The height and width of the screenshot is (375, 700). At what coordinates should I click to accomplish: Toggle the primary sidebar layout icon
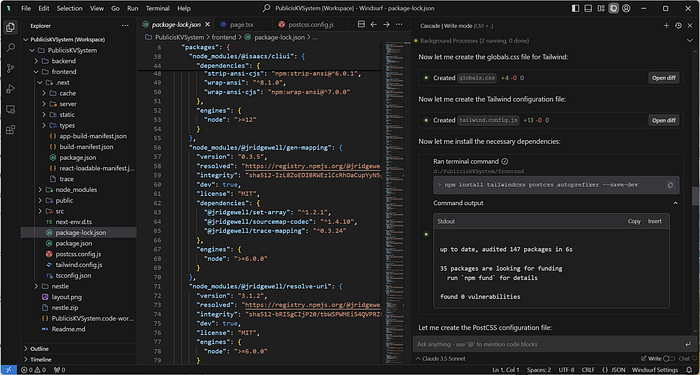575,8
